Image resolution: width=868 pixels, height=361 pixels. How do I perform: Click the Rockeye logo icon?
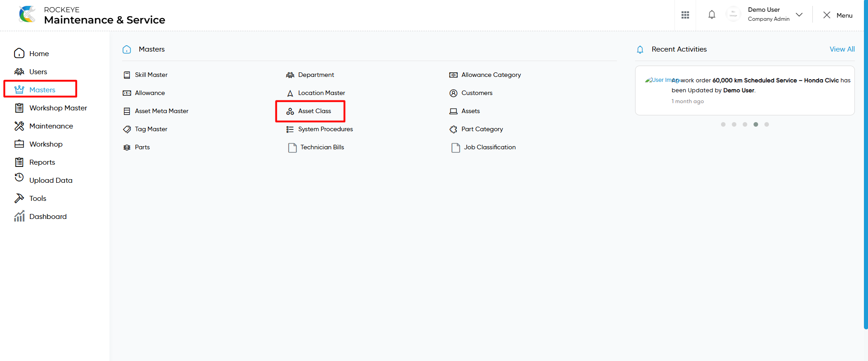point(28,14)
